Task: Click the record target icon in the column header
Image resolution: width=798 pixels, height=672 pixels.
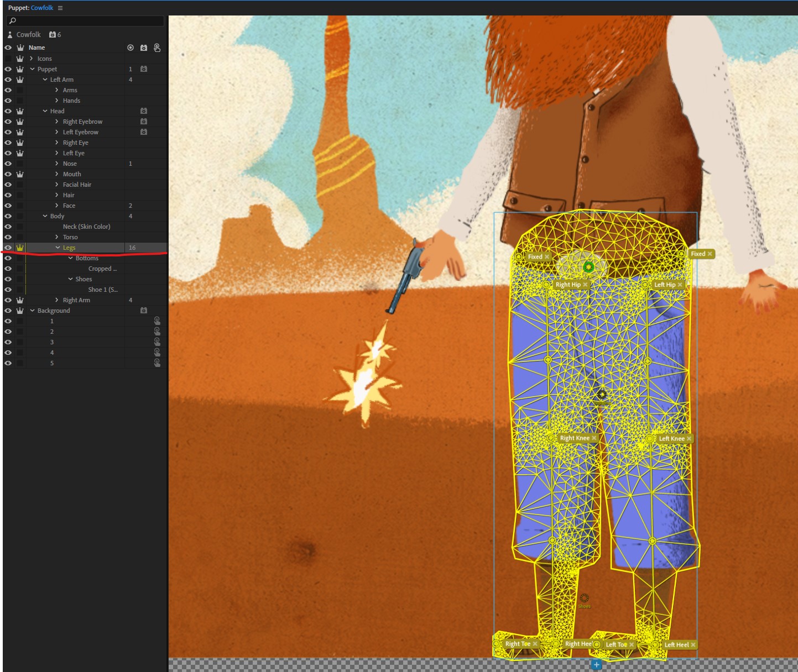Action: 131,48
